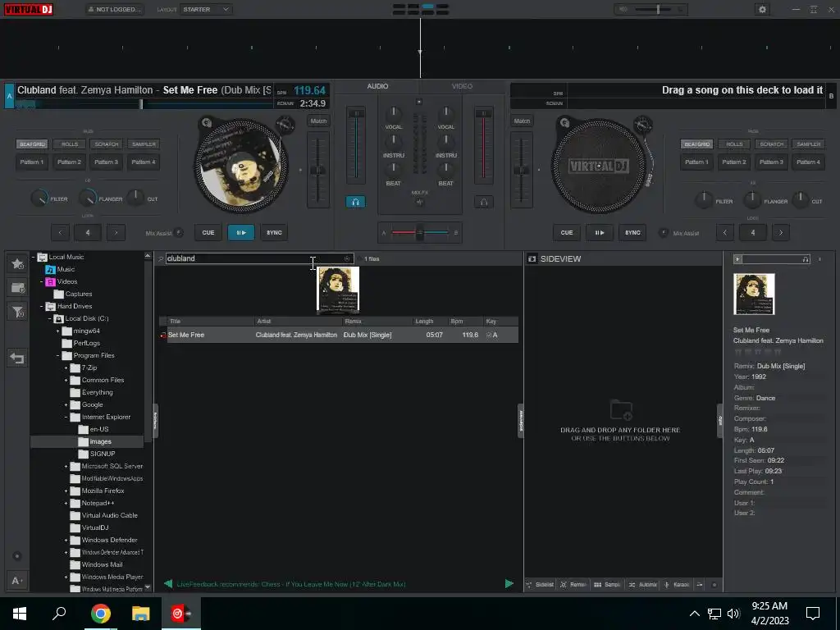Click deck A Mix Assist button
This screenshot has height=630, width=840.
(x=179, y=232)
